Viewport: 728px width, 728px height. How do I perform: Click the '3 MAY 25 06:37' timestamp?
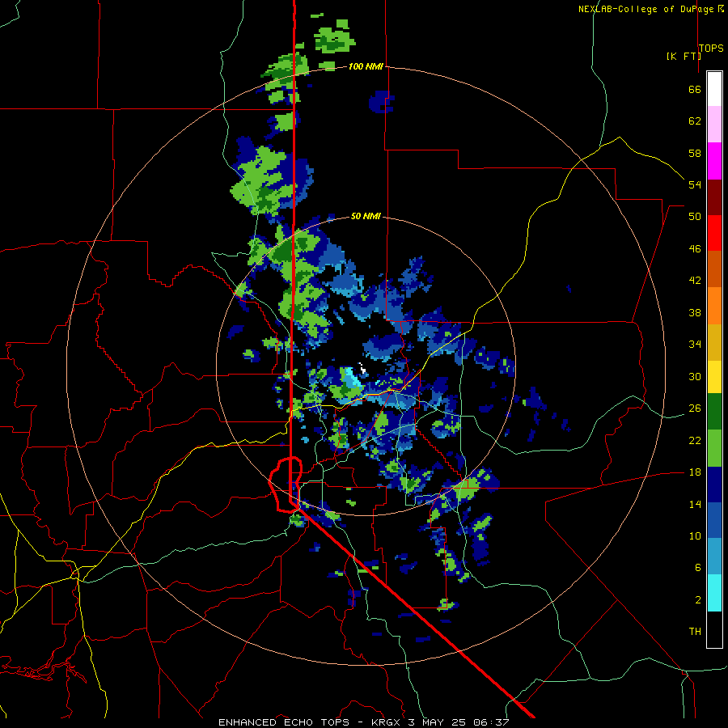[459, 722]
